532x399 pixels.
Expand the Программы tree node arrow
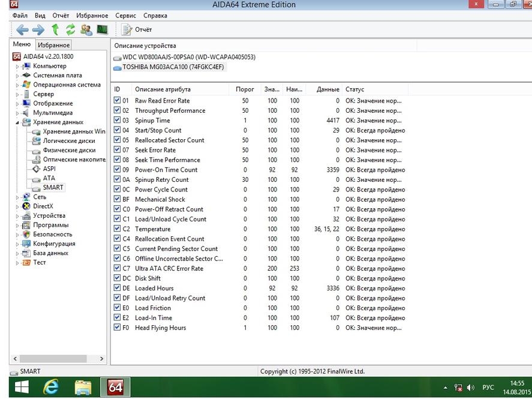17,225
